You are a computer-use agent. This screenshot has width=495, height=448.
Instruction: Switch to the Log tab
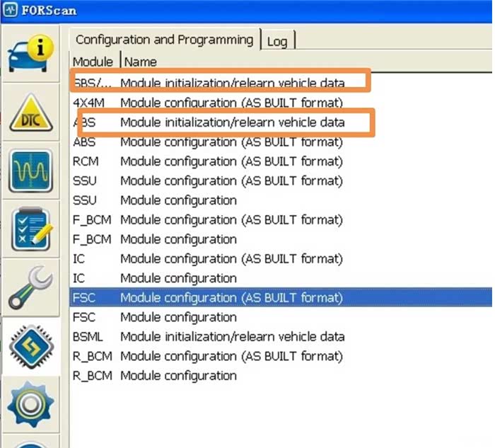pos(277,41)
